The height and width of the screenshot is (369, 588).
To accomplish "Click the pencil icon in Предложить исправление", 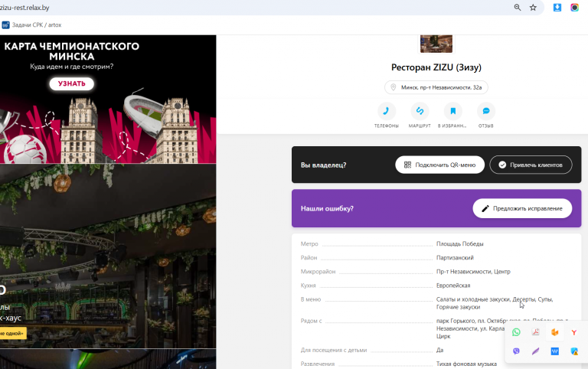I will point(485,208).
